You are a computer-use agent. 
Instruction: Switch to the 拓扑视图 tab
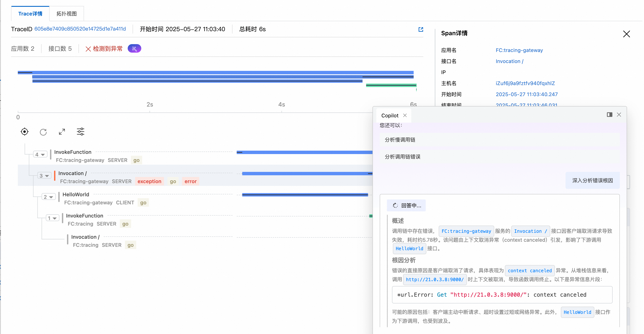[67, 14]
